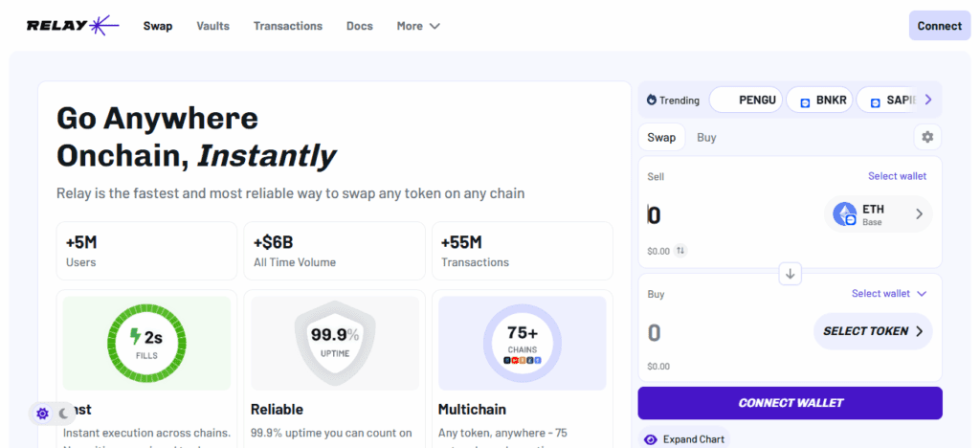The image size is (980, 448).
Task: Expand the Buy section Select wallet dropdown
Action: (x=889, y=294)
